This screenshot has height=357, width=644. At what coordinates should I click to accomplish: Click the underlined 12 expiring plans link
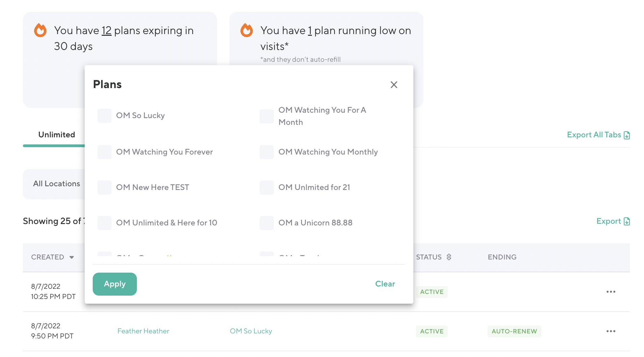tap(106, 31)
